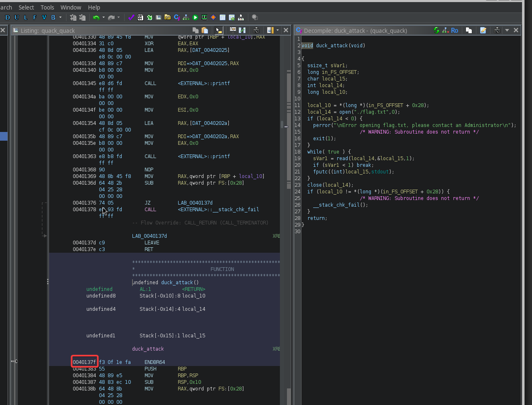Open the symbol table grid icon
This screenshot has width=532, height=405.
(223, 17)
